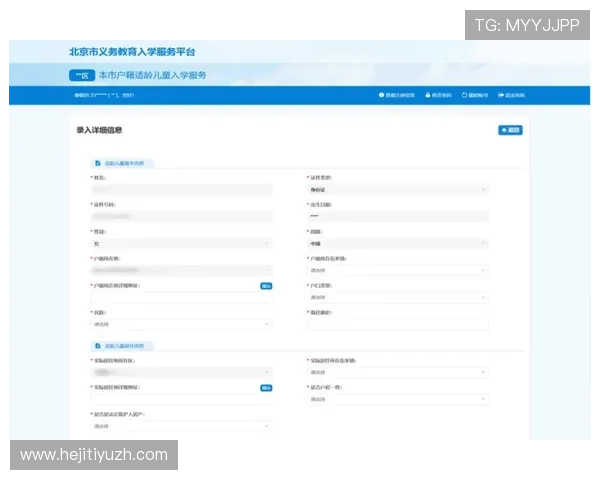Click the input field right of 民族

398,324
